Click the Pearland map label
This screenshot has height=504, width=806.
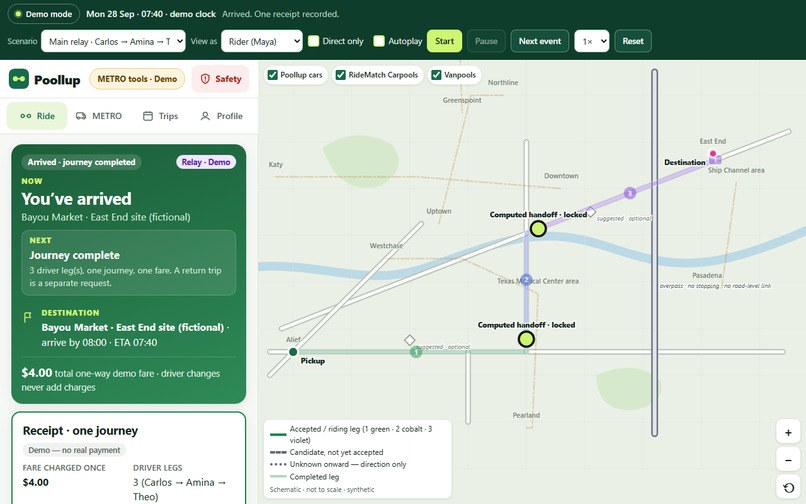526,415
